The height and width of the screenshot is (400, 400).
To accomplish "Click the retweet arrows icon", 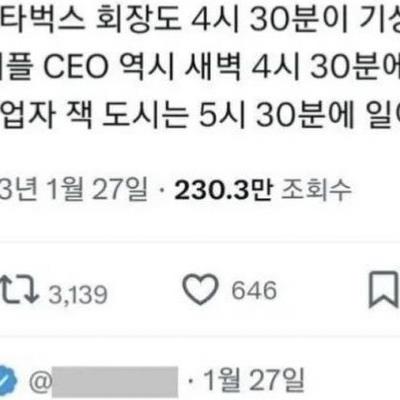I will (x=19, y=289).
